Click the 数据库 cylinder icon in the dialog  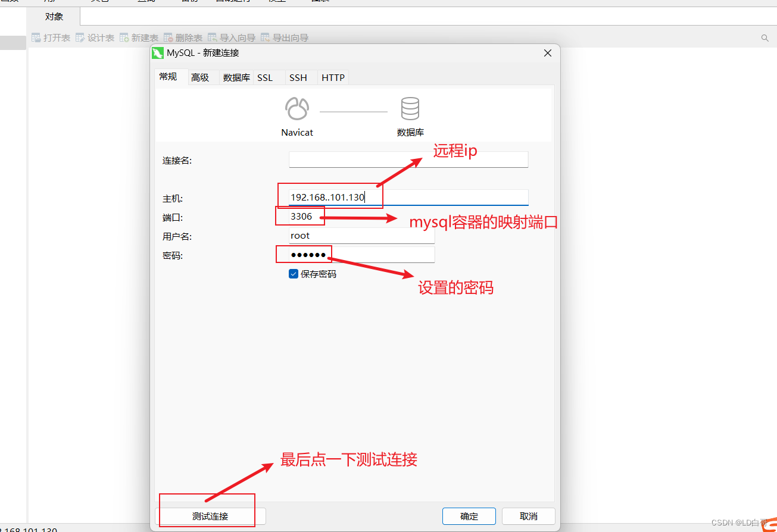pos(410,109)
